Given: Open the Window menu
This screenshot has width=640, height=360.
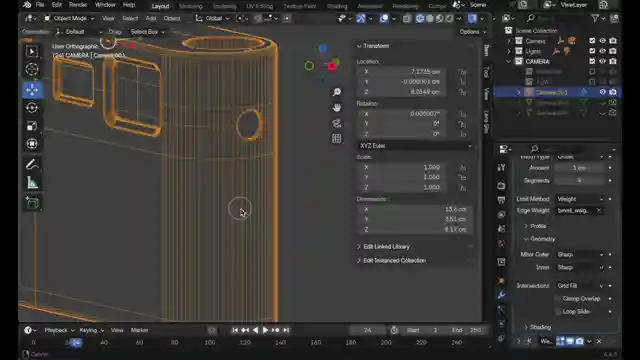Looking at the screenshot, I should pyautogui.click(x=105, y=5).
